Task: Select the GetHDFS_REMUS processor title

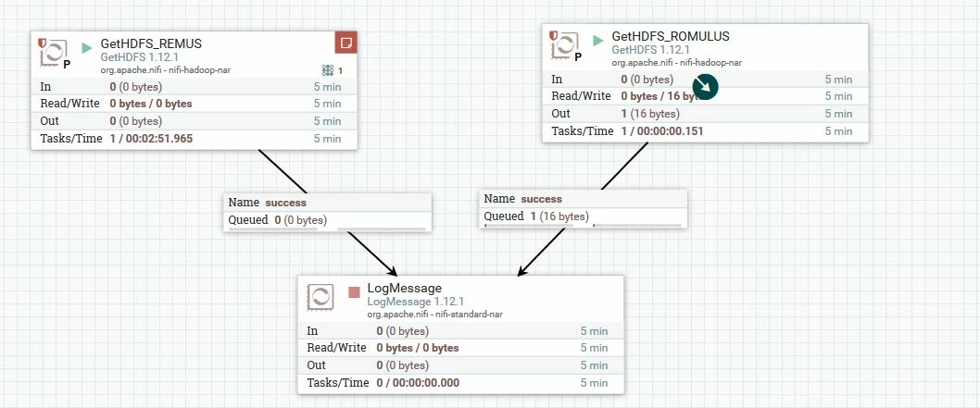Action: click(151, 43)
